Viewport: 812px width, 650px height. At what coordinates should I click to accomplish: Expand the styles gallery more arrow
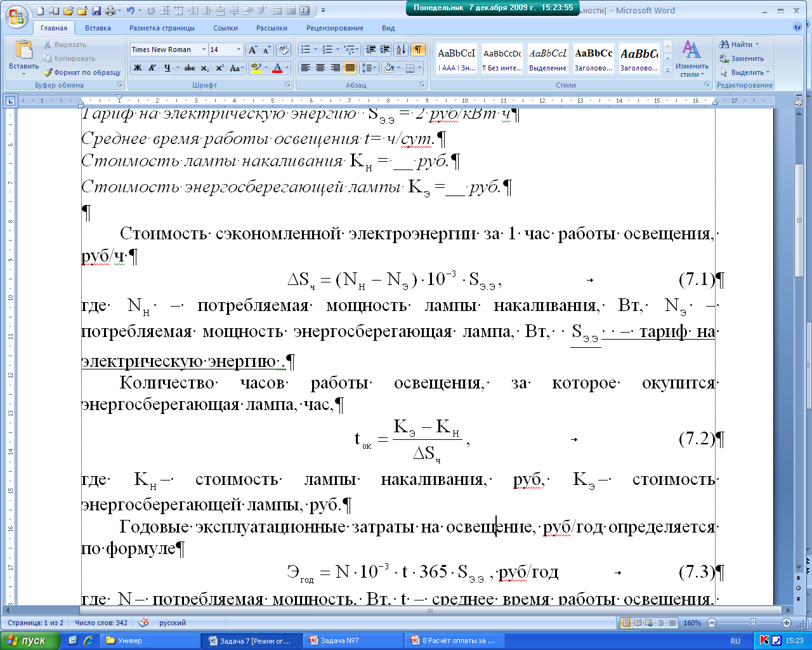[x=667, y=72]
